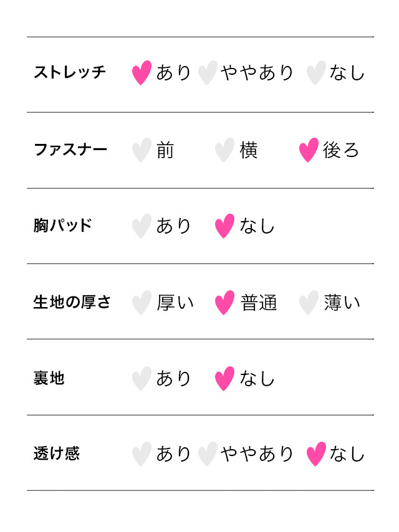Click gray heart for 胸パッド あり

[142, 226]
